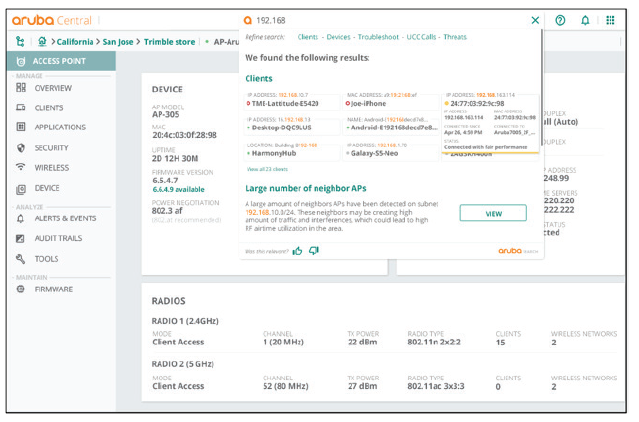Open the Applications sidebar item
This screenshot has width=639, height=422.
pyautogui.click(x=60, y=127)
